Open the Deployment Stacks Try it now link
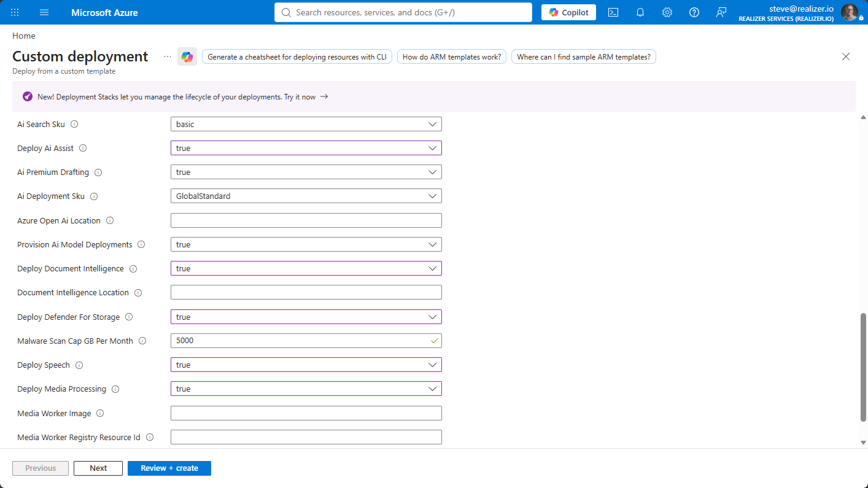This screenshot has width=868, height=488. 306,97
